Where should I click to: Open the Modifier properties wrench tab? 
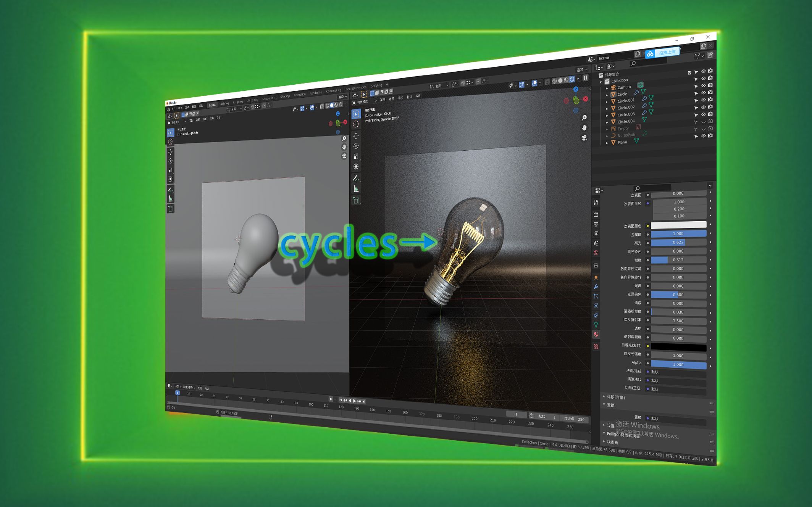coord(596,286)
